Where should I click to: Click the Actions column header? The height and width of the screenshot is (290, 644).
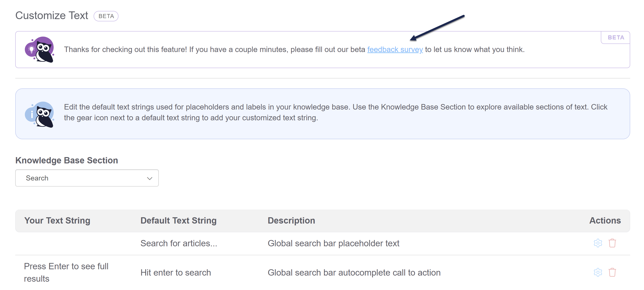pyautogui.click(x=605, y=221)
